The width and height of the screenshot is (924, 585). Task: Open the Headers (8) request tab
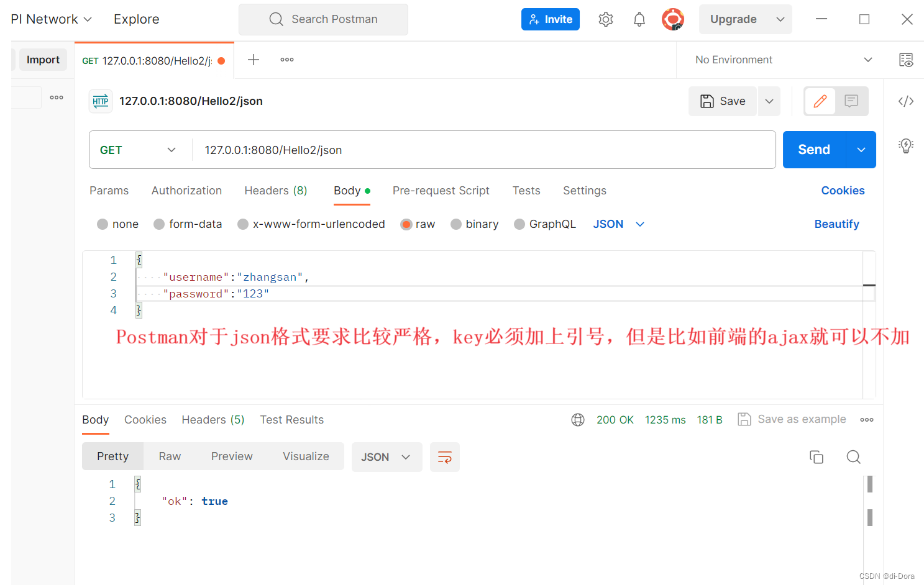click(x=276, y=191)
